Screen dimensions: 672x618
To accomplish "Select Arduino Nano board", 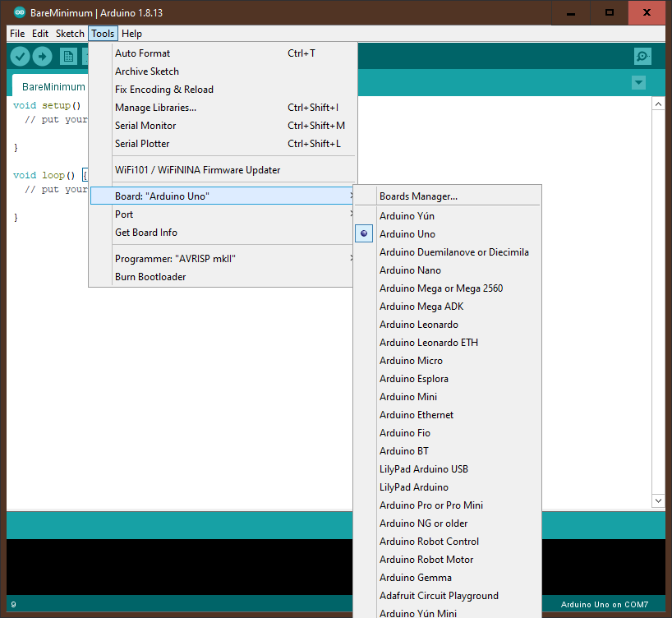I will click(x=448, y=270).
